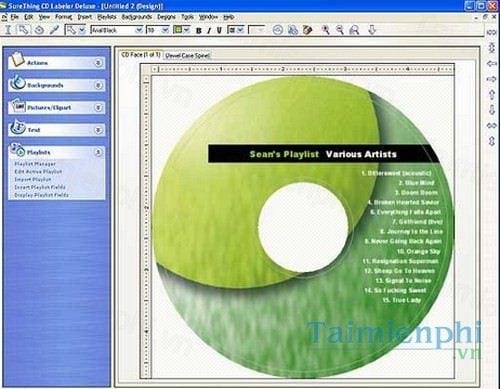Screen dimensions: 500x389
Task: Click the Actions clipboard icon
Action: pyautogui.click(x=17, y=60)
